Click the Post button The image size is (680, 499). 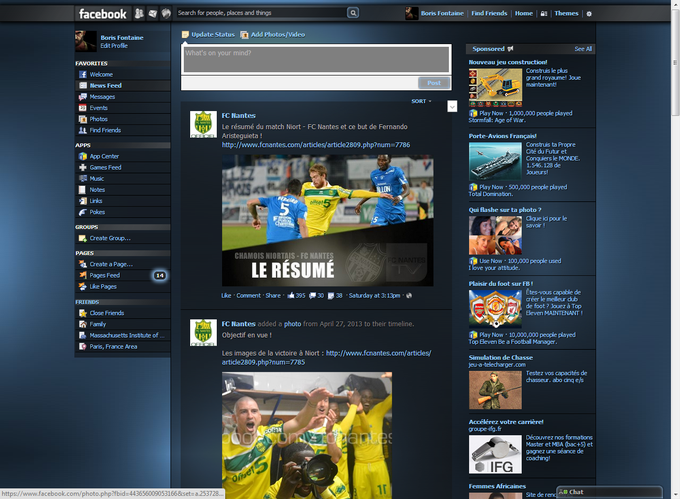(x=434, y=83)
